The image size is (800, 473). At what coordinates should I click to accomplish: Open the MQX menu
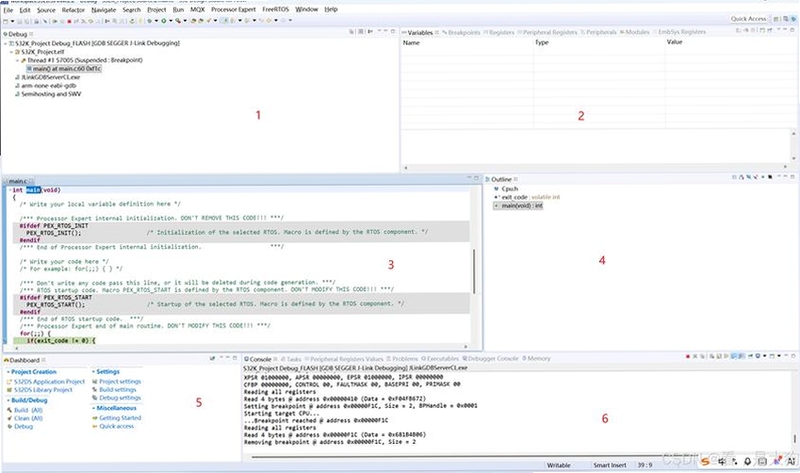(197, 10)
